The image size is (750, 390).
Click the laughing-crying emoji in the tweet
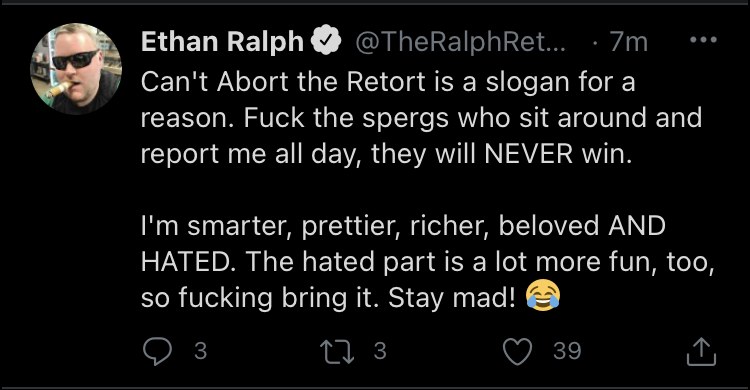tap(543, 296)
